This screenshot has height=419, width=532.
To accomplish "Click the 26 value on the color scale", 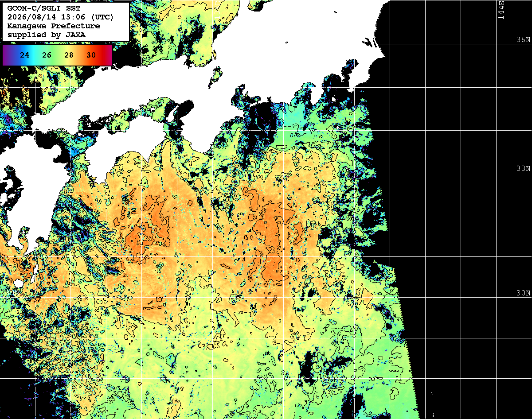I will (47, 55).
